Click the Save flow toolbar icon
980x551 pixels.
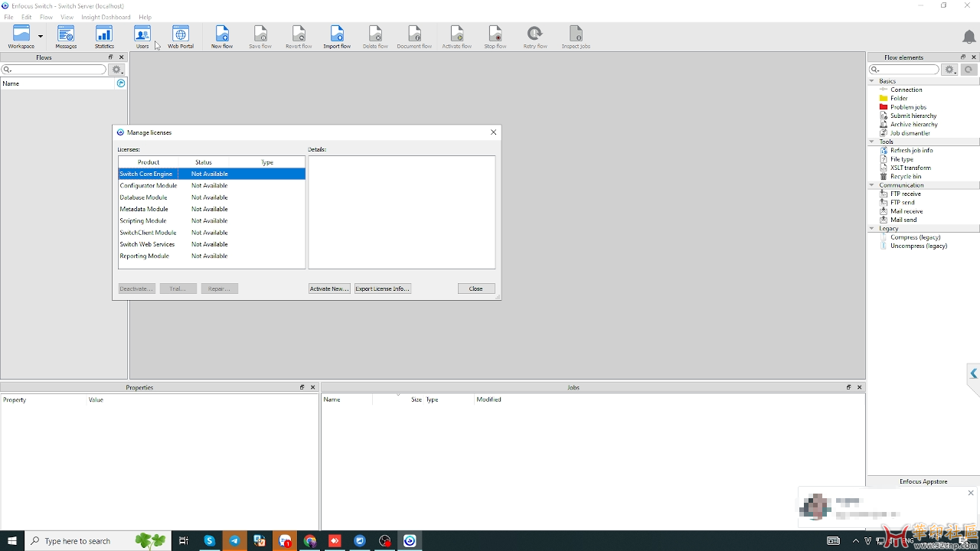[260, 37]
